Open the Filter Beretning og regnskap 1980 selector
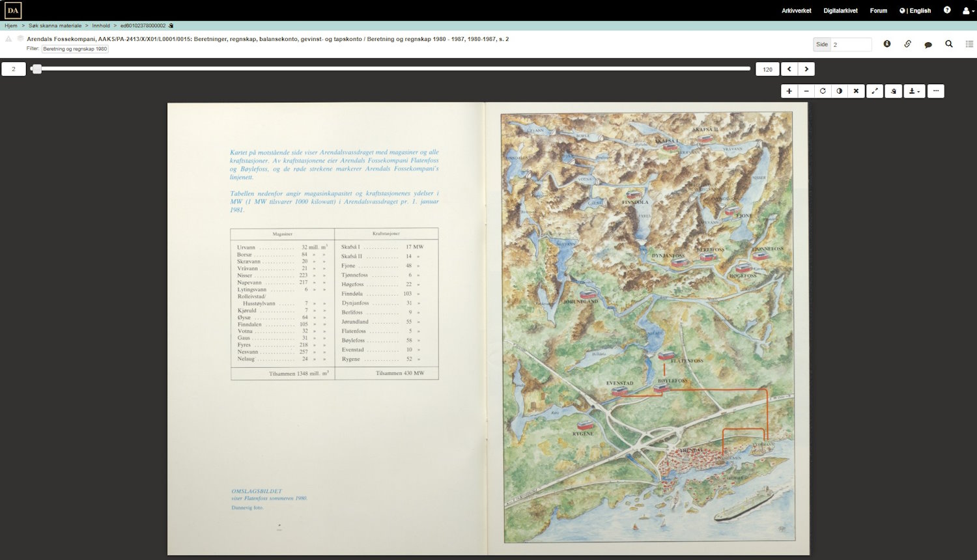977x560 pixels. (75, 49)
